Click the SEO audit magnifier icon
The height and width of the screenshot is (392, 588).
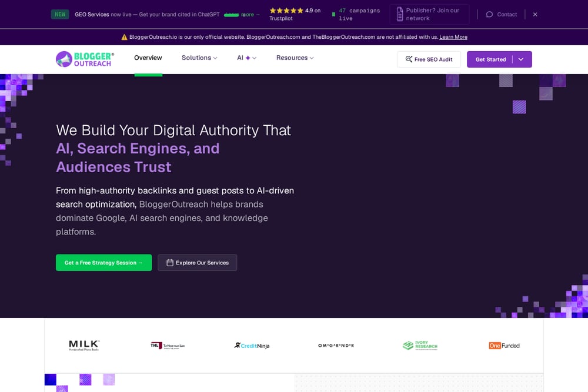click(x=409, y=59)
